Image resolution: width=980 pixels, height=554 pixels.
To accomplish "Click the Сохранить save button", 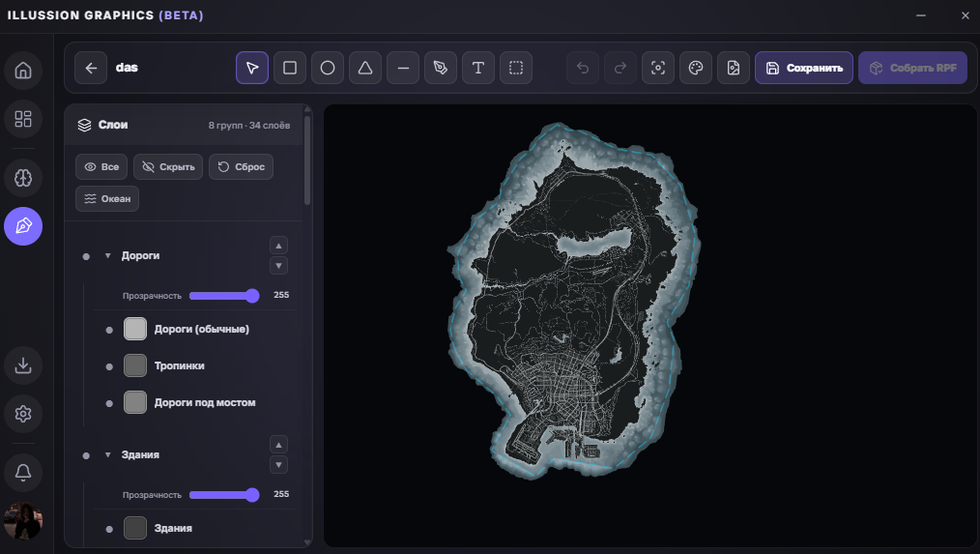I will [x=804, y=68].
